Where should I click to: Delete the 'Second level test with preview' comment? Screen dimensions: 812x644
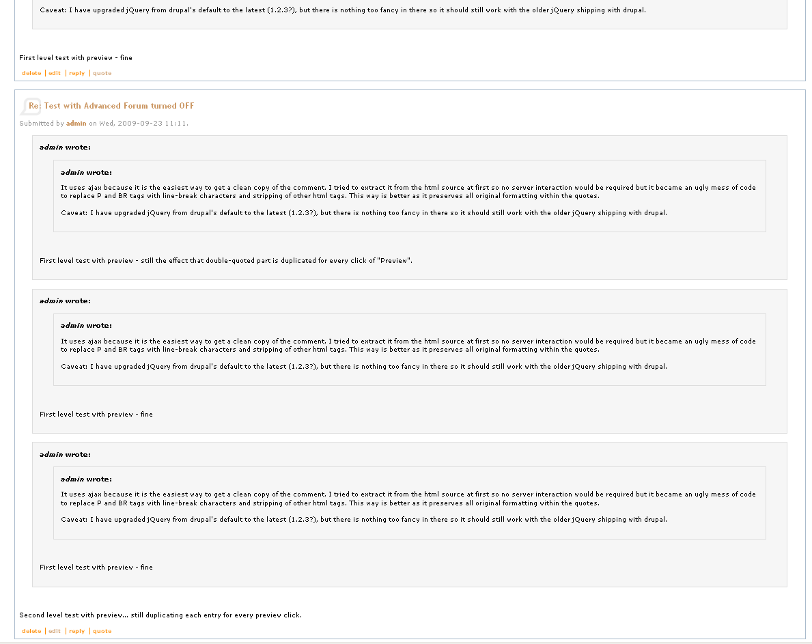coord(31,631)
